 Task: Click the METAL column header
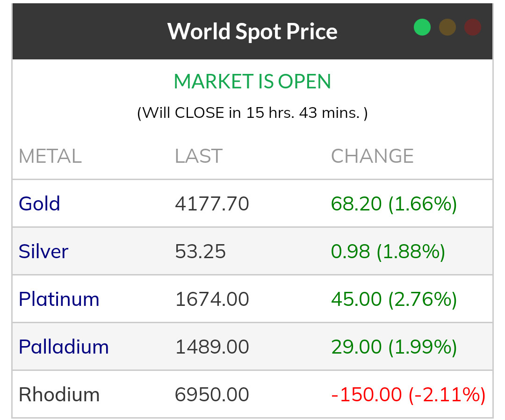coord(50,156)
